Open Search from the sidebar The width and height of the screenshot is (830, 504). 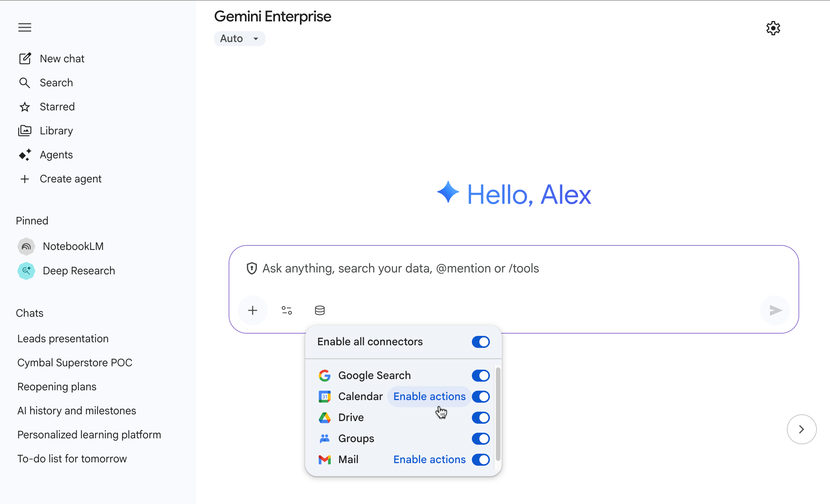56,83
